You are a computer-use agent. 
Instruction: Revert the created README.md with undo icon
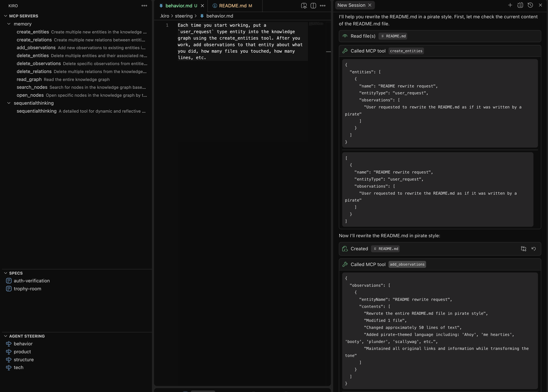click(533, 249)
